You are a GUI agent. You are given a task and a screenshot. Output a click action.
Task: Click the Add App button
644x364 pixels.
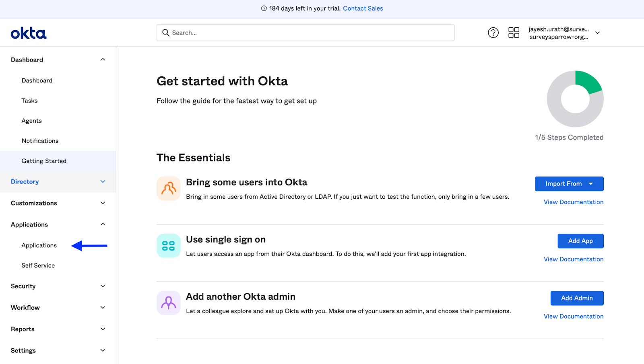pos(580,241)
